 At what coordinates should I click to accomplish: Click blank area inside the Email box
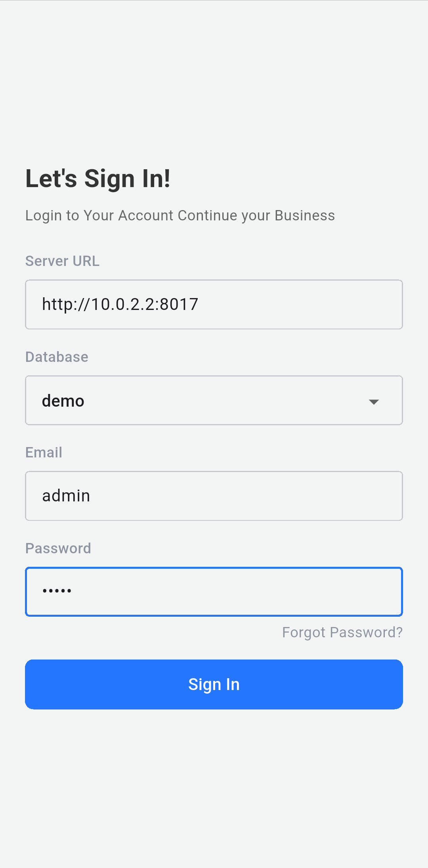[x=246, y=496]
